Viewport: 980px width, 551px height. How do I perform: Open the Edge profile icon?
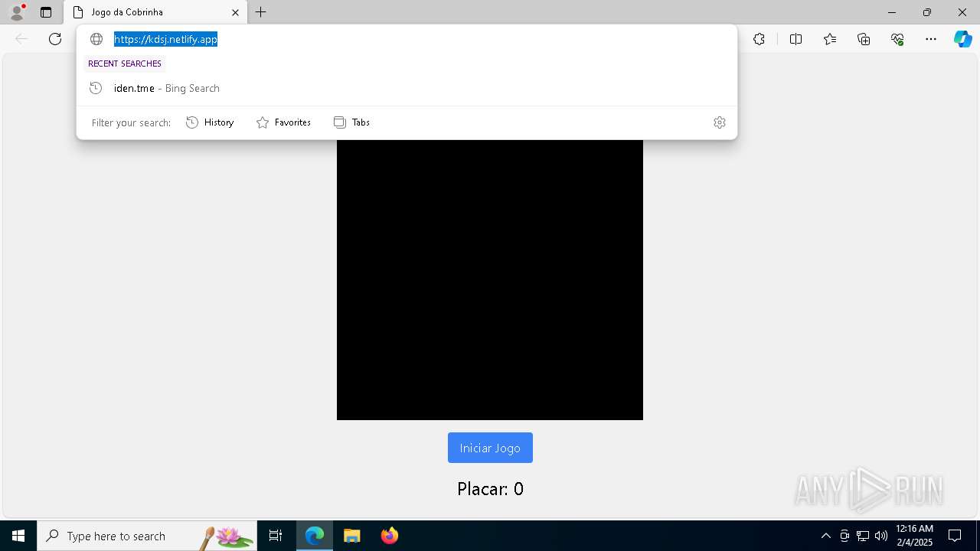tap(16, 12)
